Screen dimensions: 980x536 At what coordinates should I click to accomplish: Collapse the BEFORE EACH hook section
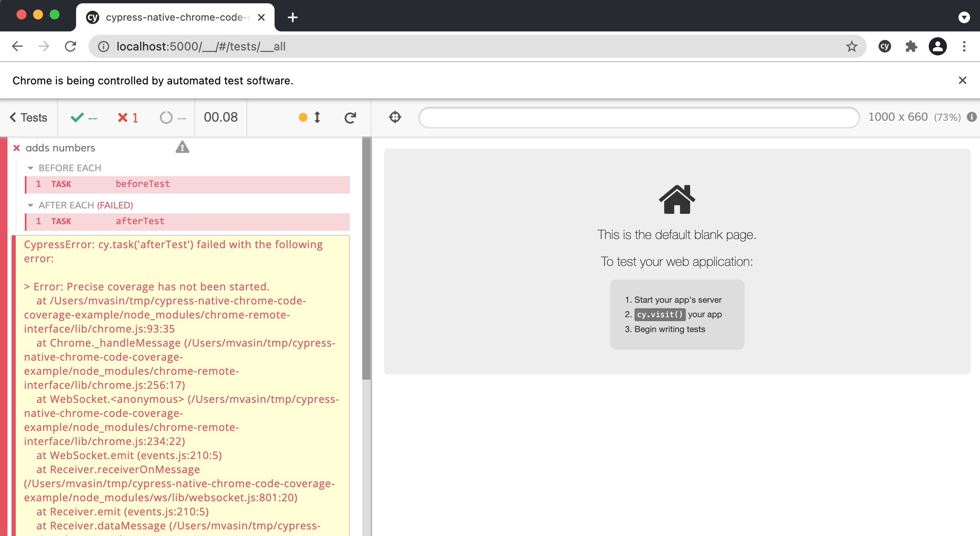point(65,168)
